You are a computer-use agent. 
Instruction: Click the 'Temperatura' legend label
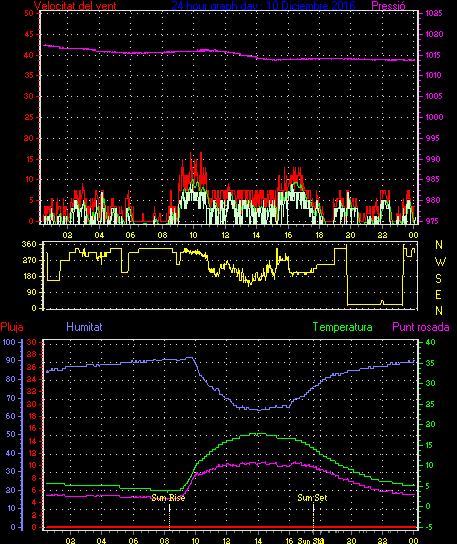(x=342, y=327)
